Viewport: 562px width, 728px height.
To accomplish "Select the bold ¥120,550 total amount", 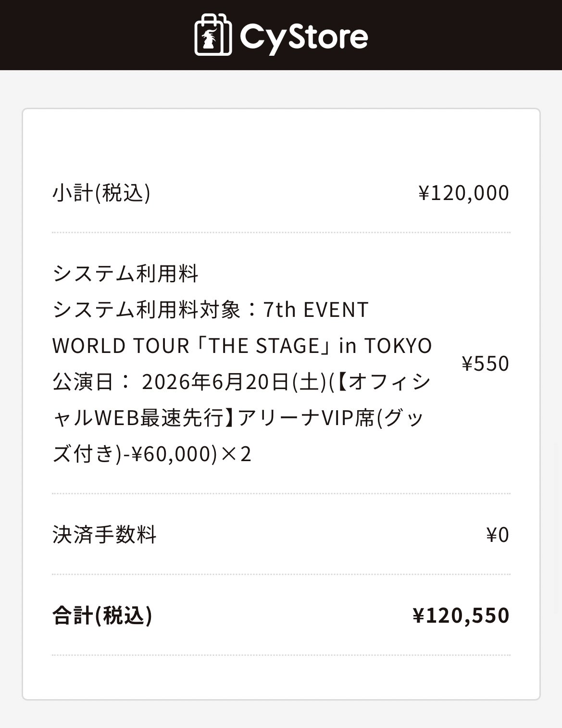I will [x=461, y=615].
